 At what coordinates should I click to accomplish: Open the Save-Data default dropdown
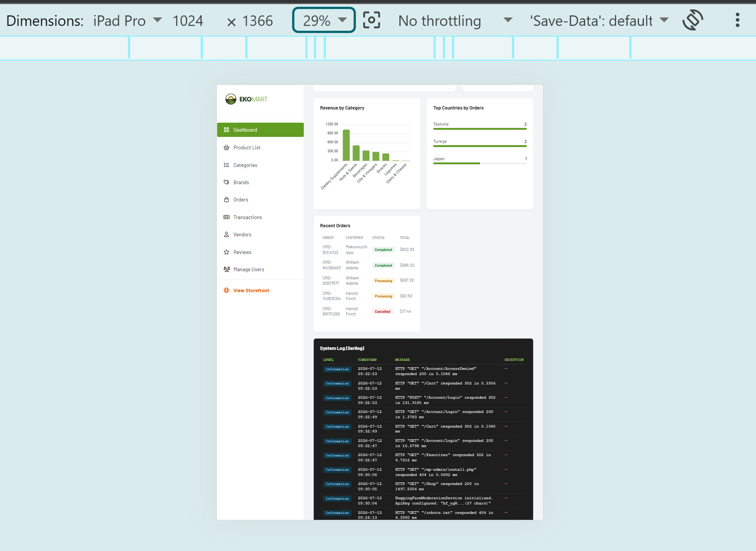[x=599, y=21]
